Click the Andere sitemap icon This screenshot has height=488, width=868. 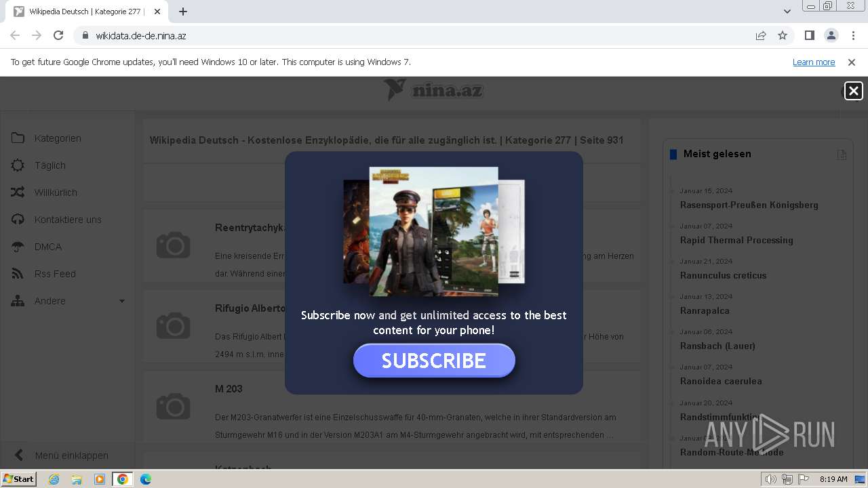(18, 301)
